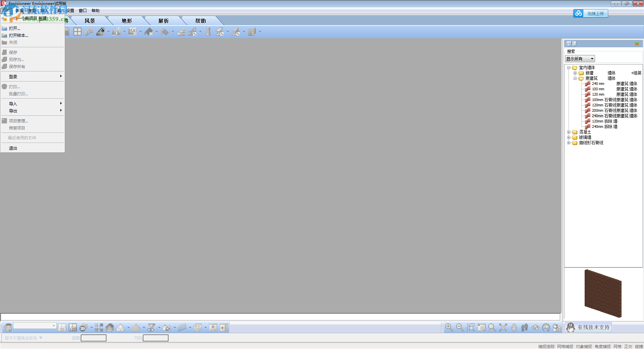Select the 240mm 拆除 墙 item
This screenshot has height=349, width=644.
(x=601, y=127)
